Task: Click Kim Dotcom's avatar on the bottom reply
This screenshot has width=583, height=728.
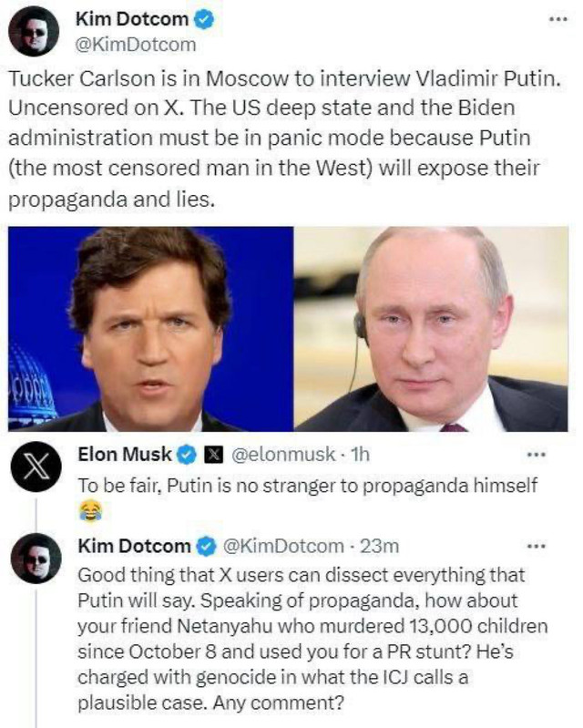Action: [35, 560]
